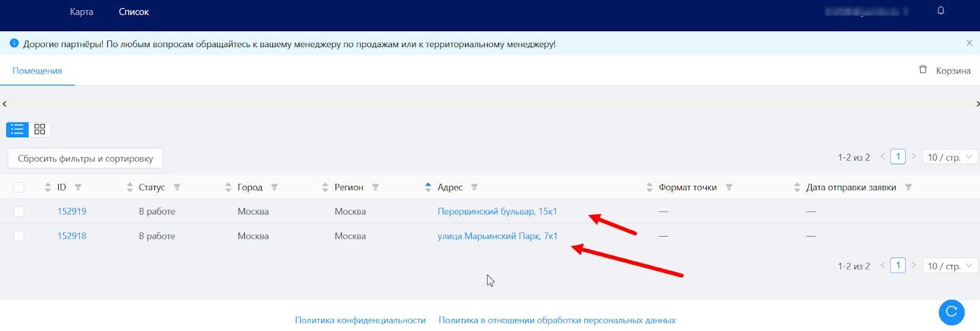The height and width of the screenshot is (331, 980).
Task: Check the row for ID 152918
Action: click(19, 236)
